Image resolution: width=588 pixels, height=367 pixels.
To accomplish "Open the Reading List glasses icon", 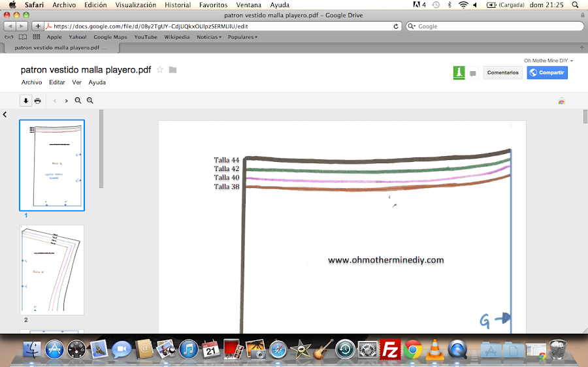I will tap(9, 37).
